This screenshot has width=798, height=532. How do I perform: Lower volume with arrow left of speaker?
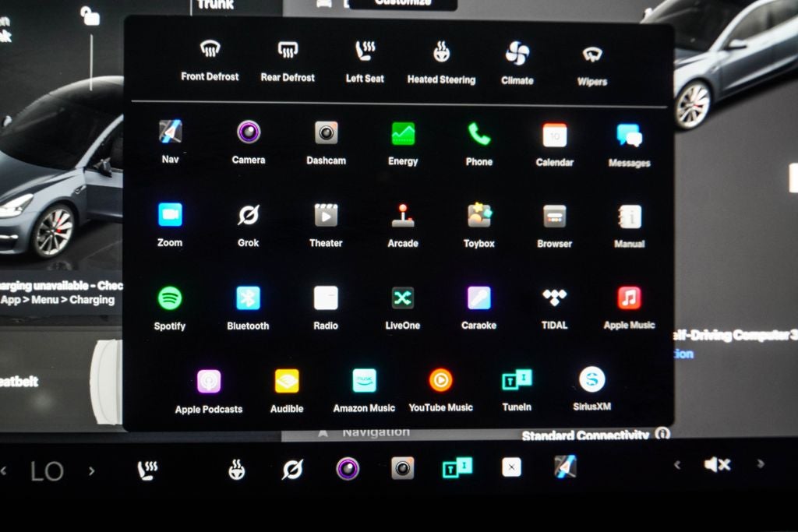(676, 465)
